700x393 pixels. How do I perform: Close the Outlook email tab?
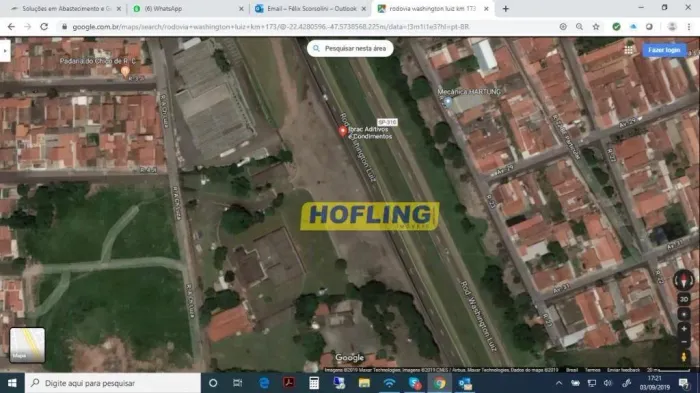363,8
